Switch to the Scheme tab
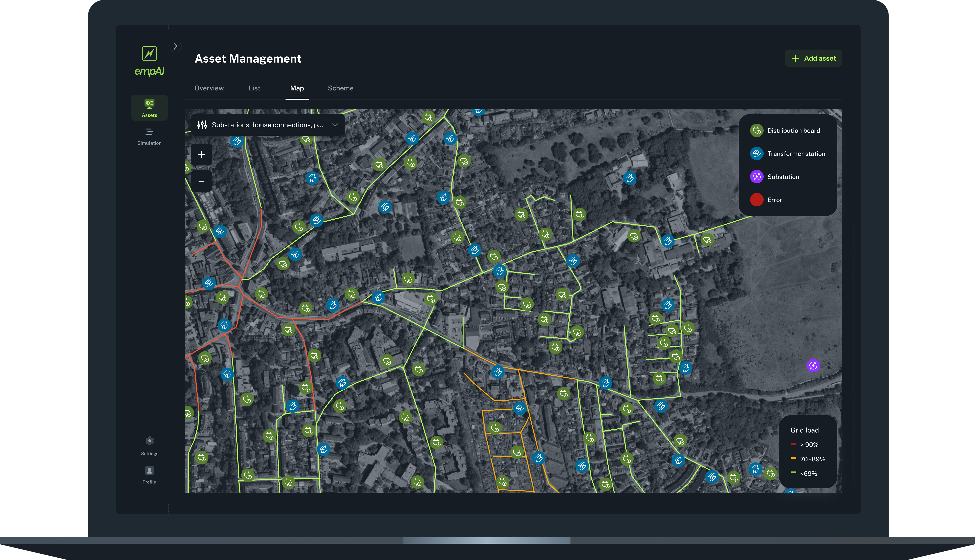The height and width of the screenshot is (560, 975). tap(341, 88)
